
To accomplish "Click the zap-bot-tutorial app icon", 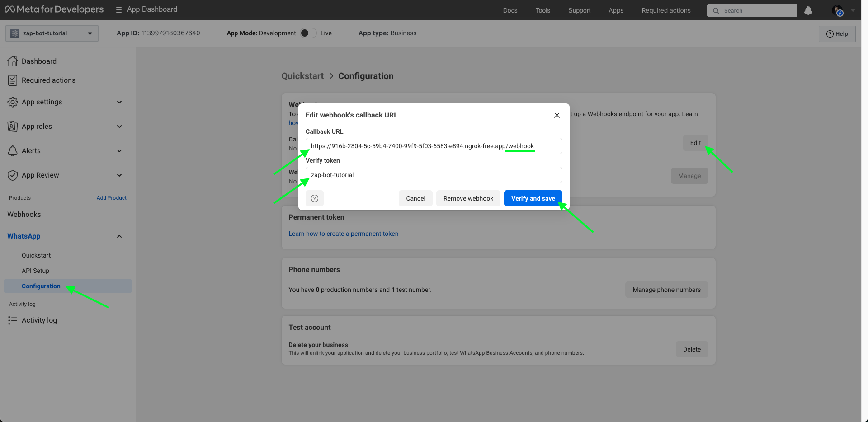I will pos(15,33).
